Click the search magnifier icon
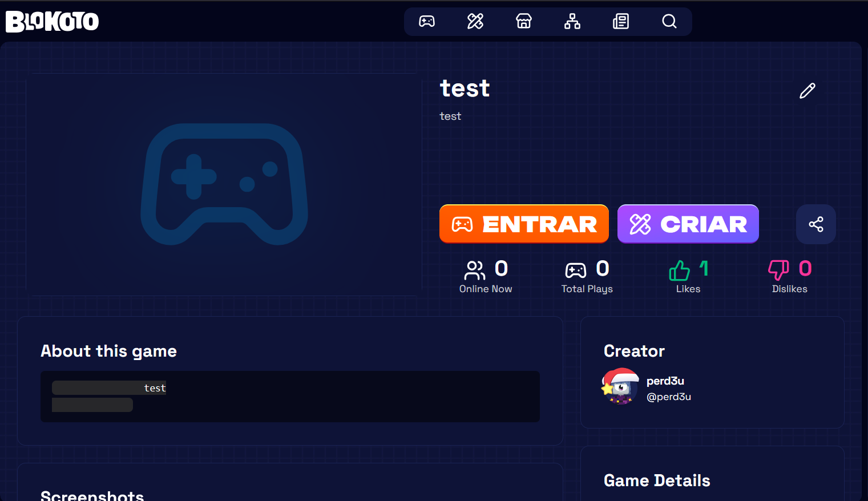 point(669,22)
